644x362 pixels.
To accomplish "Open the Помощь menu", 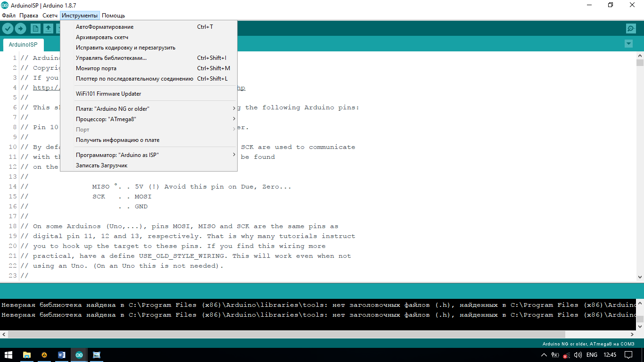I will (114, 16).
